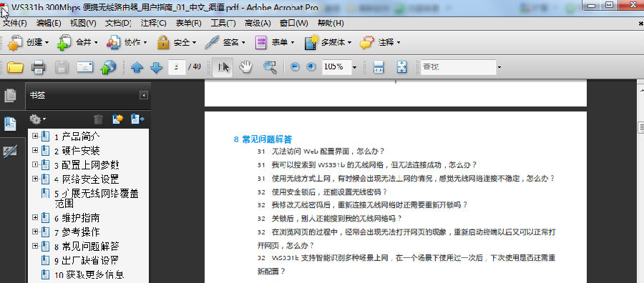Open the 文档(D) menu
644x283 pixels.
[x=118, y=24]
